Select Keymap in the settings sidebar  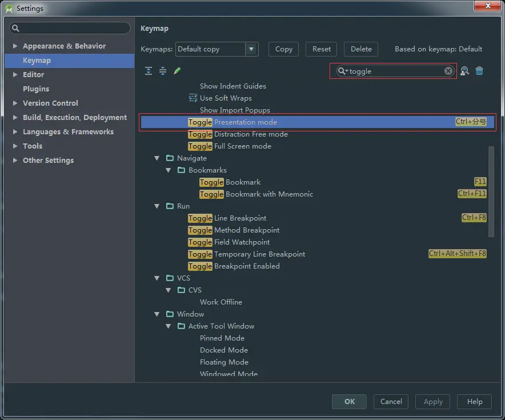click(70, 60)
